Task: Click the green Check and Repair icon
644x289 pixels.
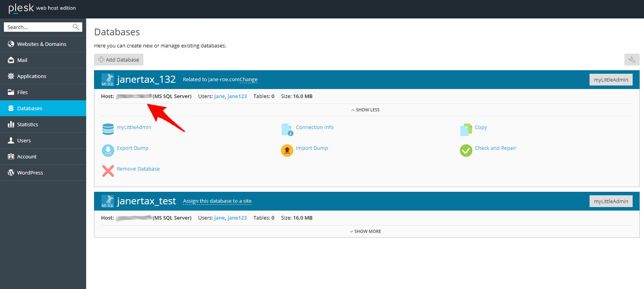Action: pyautogui.click(x=466, y=150)
